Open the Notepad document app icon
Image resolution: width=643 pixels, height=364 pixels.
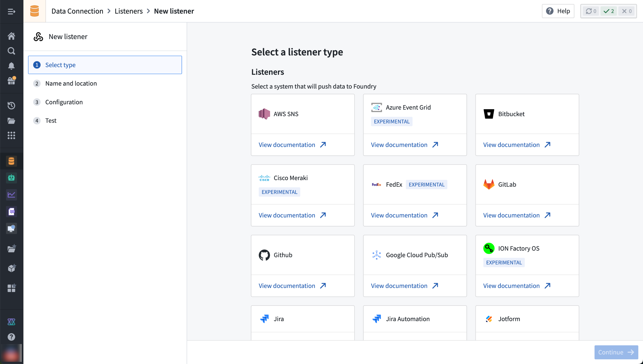click(11, 212)
